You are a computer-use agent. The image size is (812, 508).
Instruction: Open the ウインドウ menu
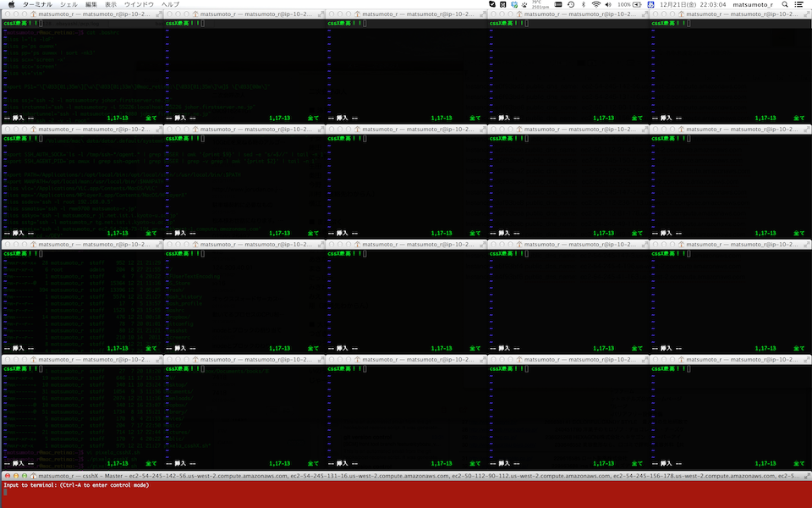click(139, 5)
